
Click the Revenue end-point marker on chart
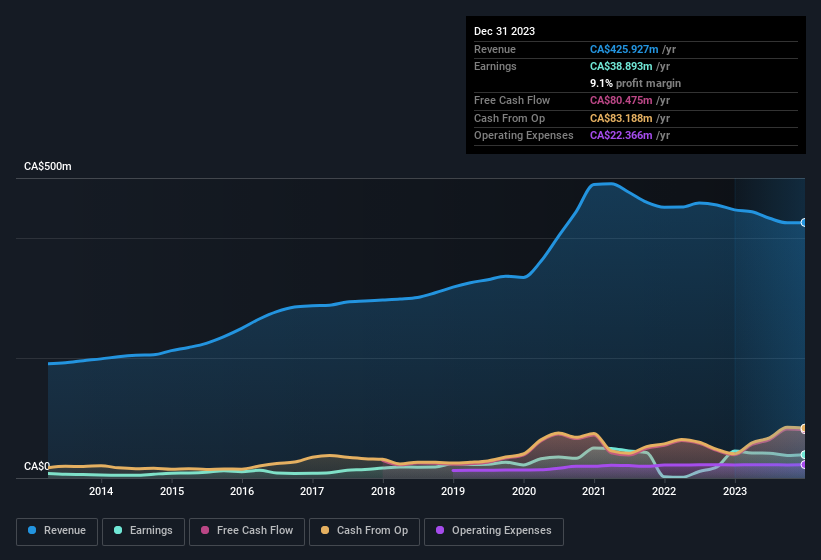click(x=804, y=222)
